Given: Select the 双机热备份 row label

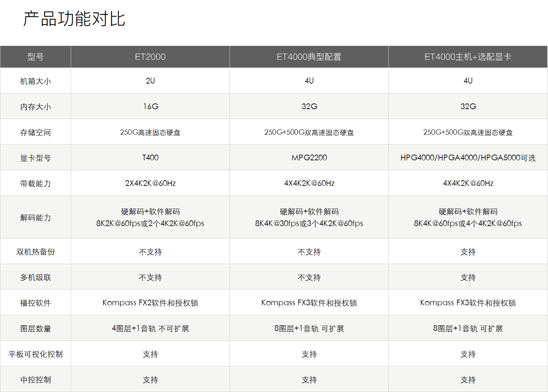Looking at the screenshot, I should tap(36, 252).
